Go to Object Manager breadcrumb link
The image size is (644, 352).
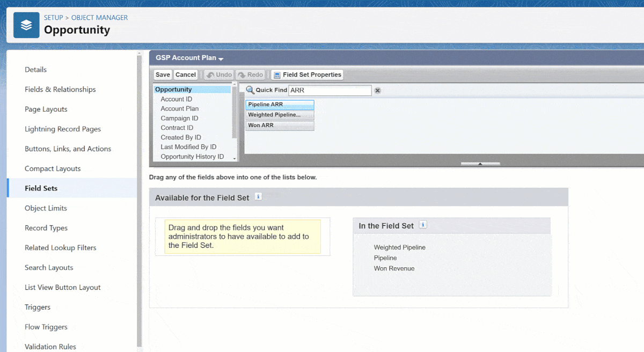[x=99, y=18]
